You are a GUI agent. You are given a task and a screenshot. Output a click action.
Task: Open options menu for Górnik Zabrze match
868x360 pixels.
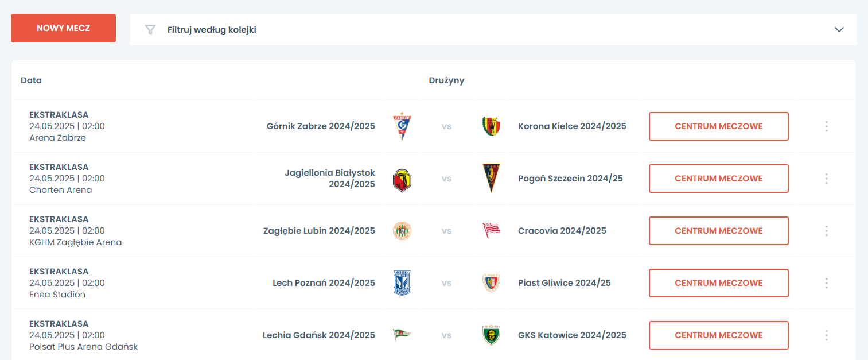click(826, 126)
